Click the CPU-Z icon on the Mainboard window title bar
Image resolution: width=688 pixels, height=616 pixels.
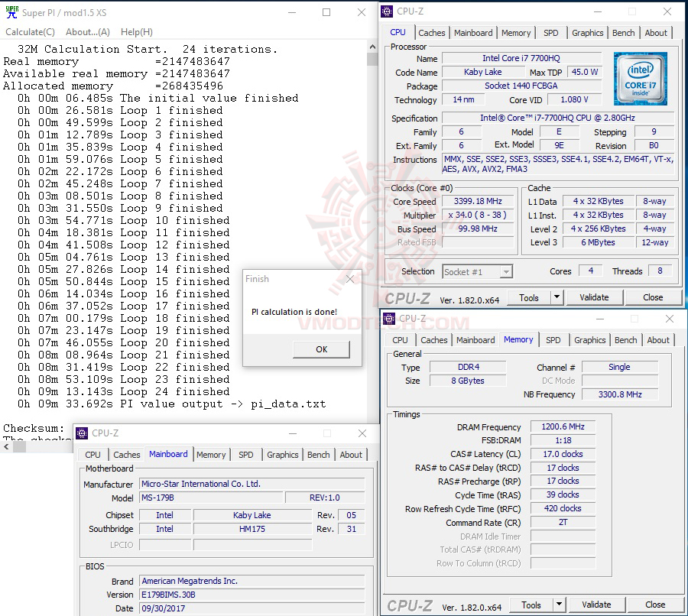(80, 433)
